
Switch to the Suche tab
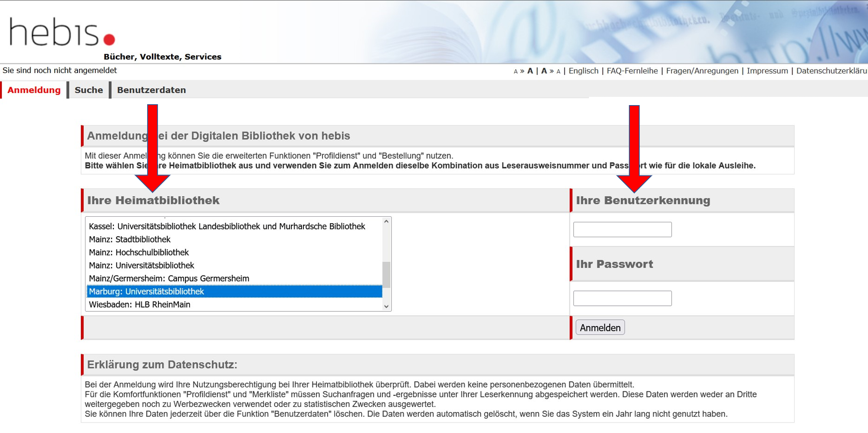[x=89, y=90]
